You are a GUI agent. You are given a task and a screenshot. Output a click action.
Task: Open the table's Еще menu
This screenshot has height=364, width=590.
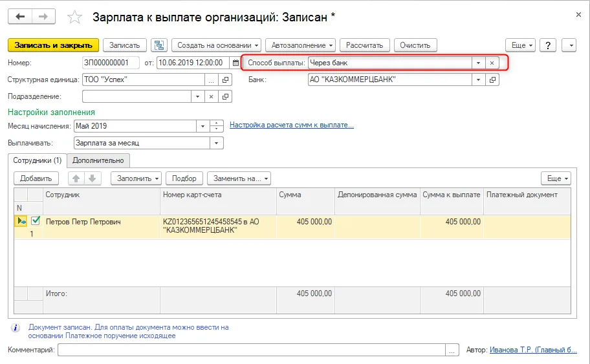click(x=556, y=178)
